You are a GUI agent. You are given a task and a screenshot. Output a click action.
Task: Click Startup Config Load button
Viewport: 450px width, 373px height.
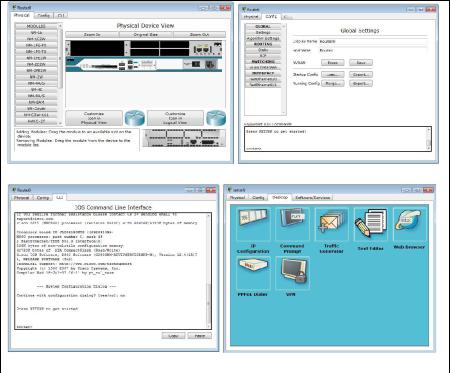click(333, 75)
